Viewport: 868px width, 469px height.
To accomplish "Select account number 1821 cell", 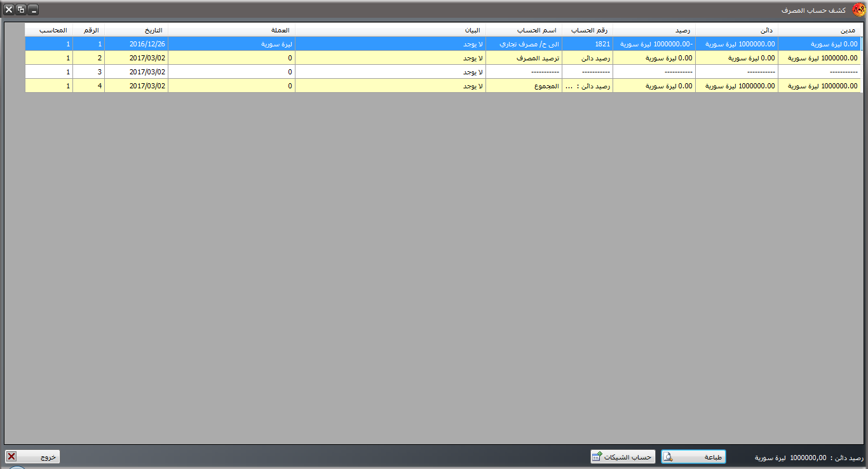I will click(587, 44).
